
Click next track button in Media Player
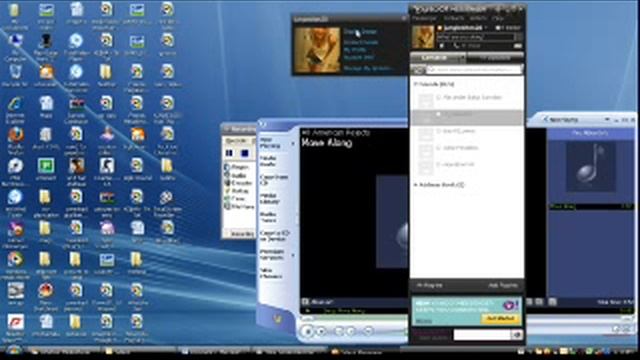351,331
